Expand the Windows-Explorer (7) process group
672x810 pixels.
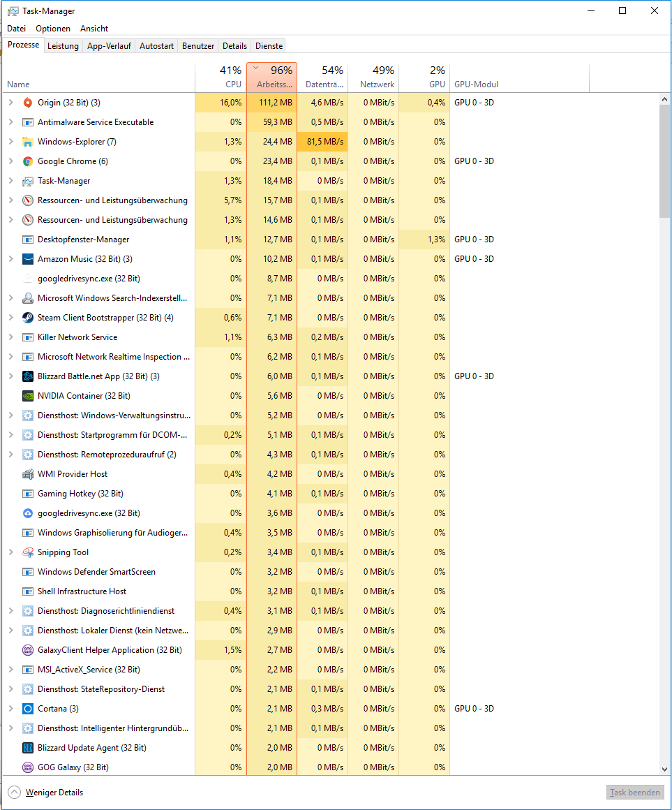[11, 142]
